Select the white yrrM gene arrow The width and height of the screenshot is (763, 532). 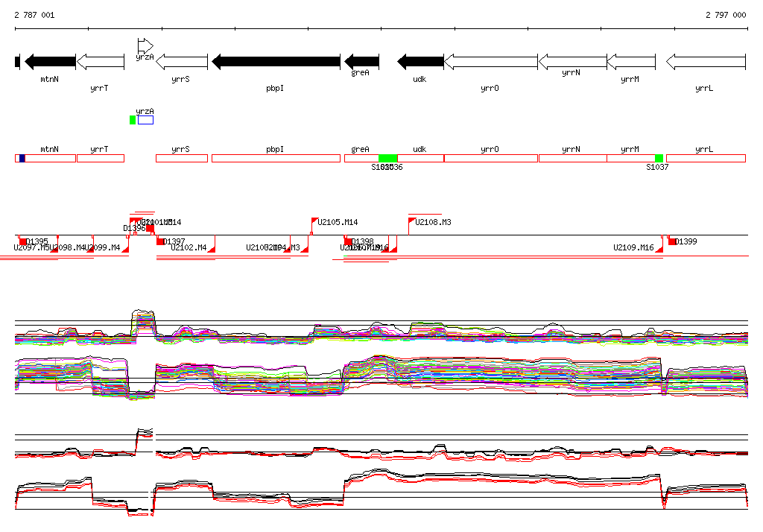[x=631, y=62]
